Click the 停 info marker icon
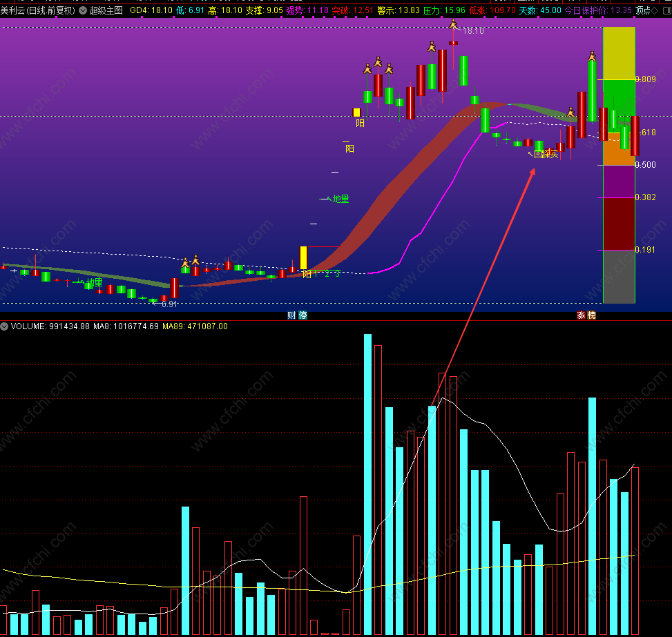The width and height of the screenshot is (672, 637). (x=303, y=315)
